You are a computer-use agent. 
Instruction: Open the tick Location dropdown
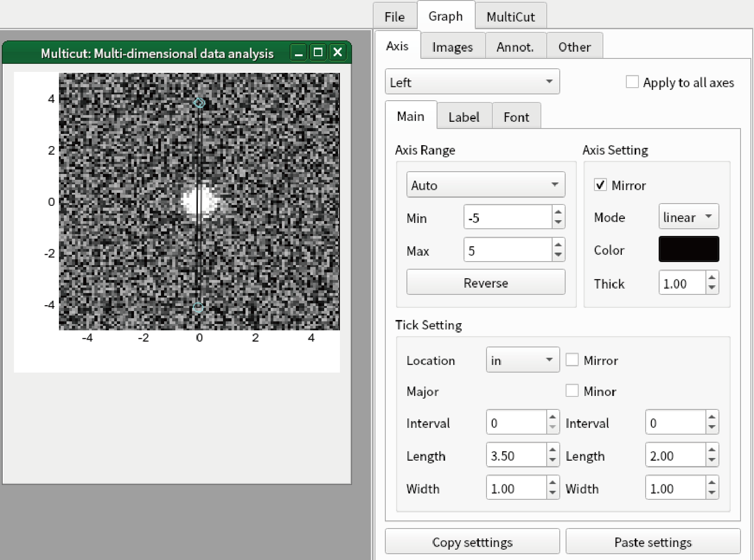[522, 360]
